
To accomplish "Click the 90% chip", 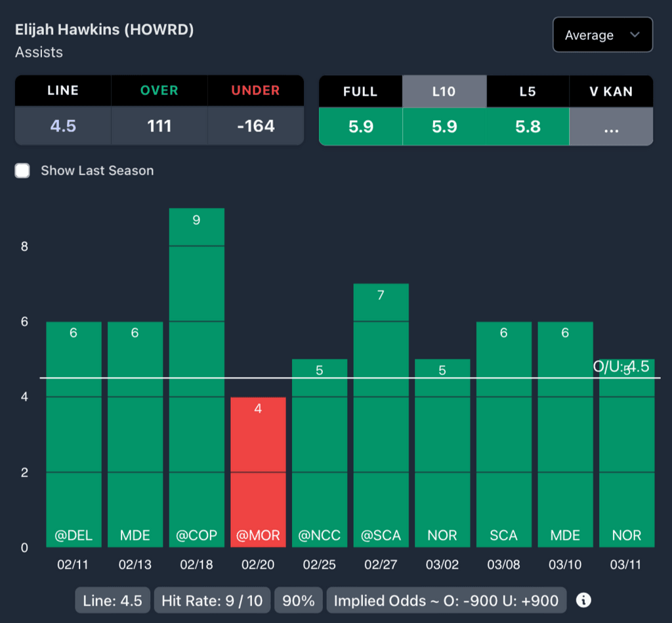I will pos(299,600).
